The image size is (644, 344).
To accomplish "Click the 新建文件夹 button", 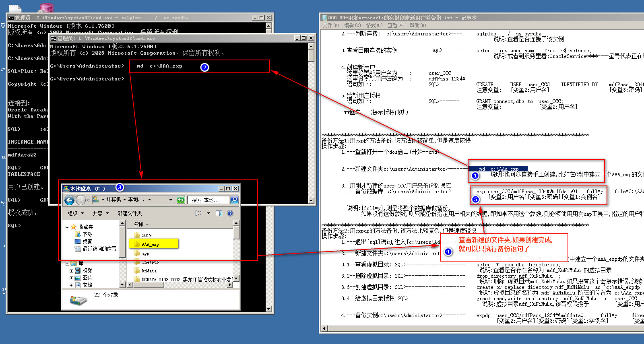I will [x=130, y=213].
